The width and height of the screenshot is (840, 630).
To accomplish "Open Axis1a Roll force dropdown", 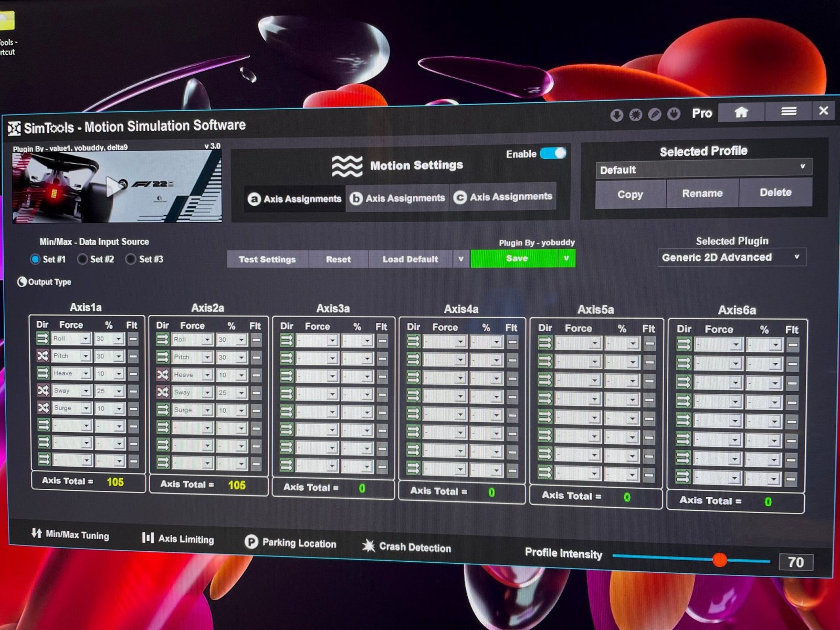I will 71,339.
